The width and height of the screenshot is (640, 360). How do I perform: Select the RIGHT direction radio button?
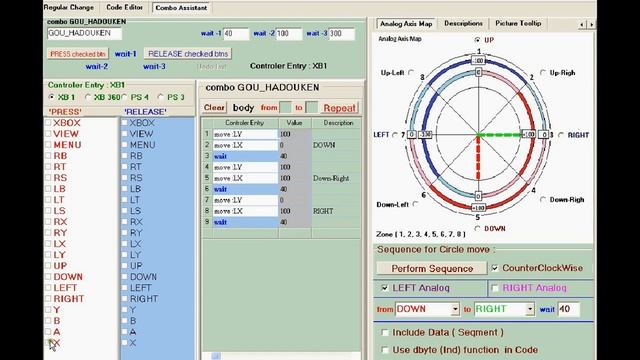tap(561, 135)
